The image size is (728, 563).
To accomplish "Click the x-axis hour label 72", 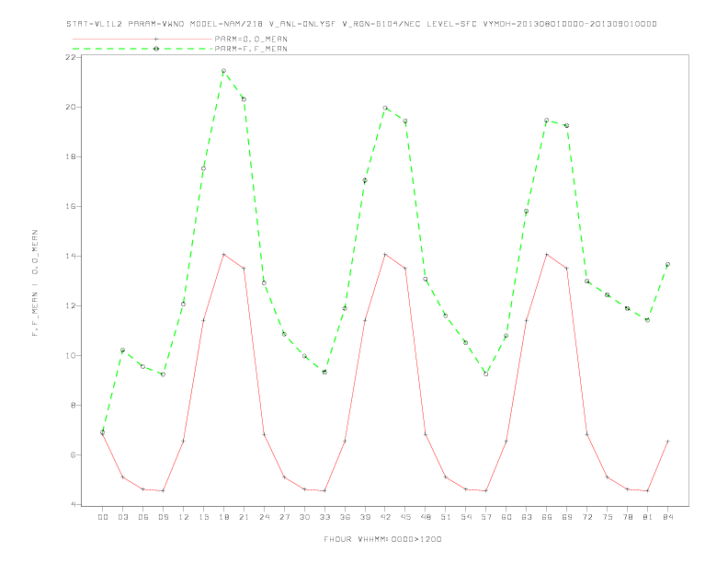I will click(x=587, y=517).
